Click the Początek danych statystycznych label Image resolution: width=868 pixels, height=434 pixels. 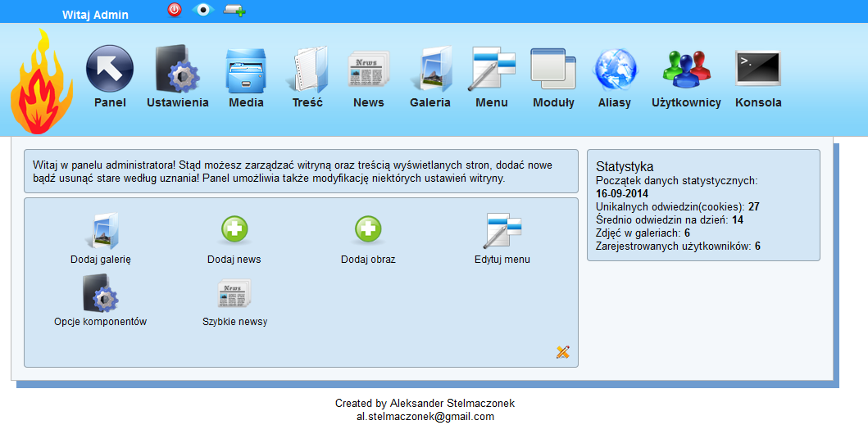point(676,181)
